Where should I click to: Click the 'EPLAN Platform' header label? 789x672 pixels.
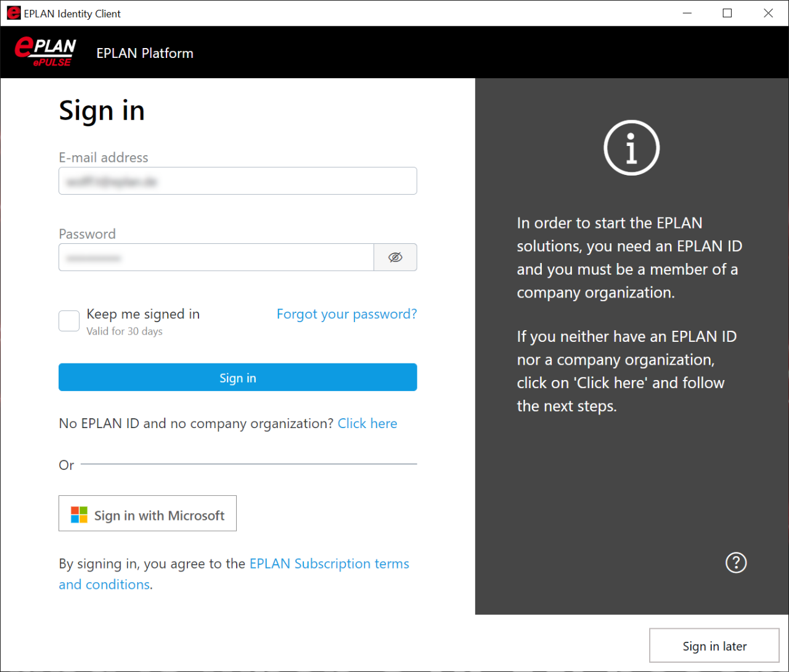tap(144, 53)
